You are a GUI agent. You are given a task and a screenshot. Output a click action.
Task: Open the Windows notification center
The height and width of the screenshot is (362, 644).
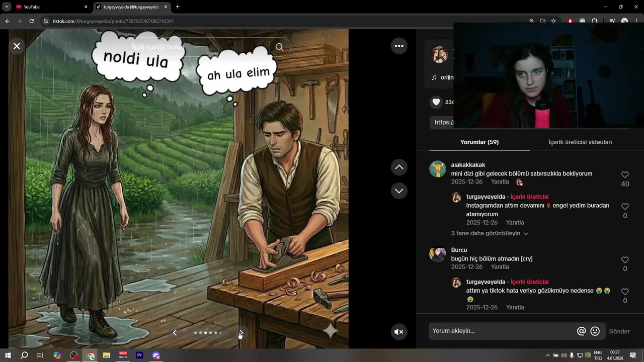(x=633, y=355)
